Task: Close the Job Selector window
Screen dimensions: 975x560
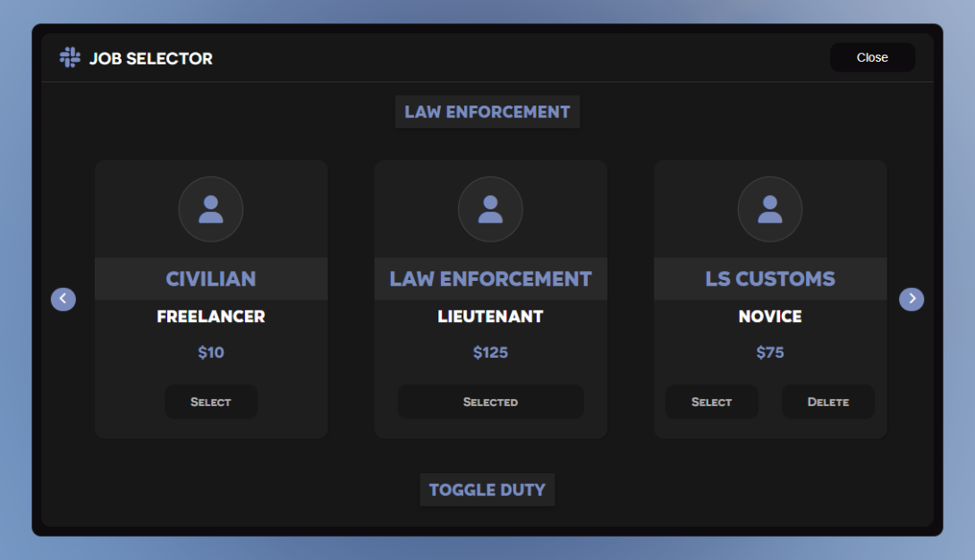Action: 871,57
